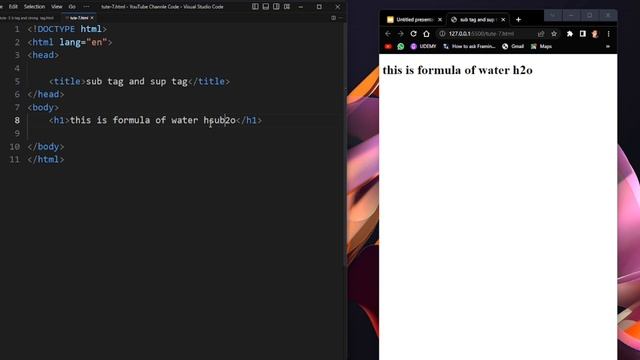Open the Edit menu in VS Code
The height and width of the screenshot is (360, 640).
point(13,7)
